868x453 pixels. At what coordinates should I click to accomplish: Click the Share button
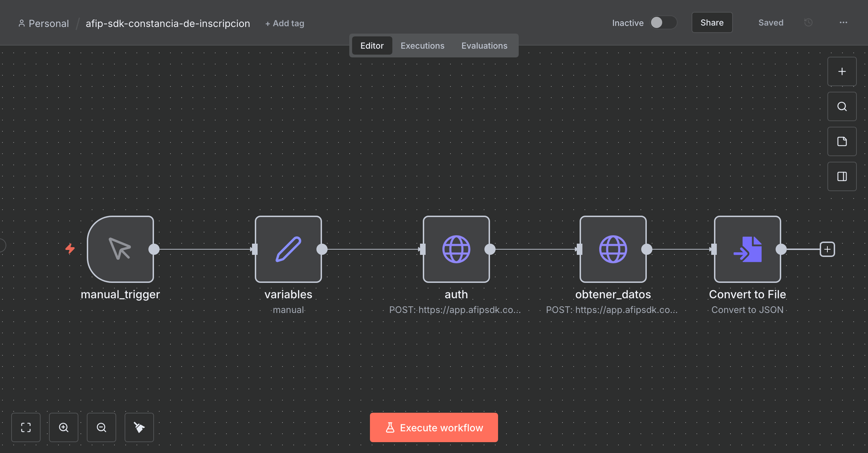pos(712,23)
